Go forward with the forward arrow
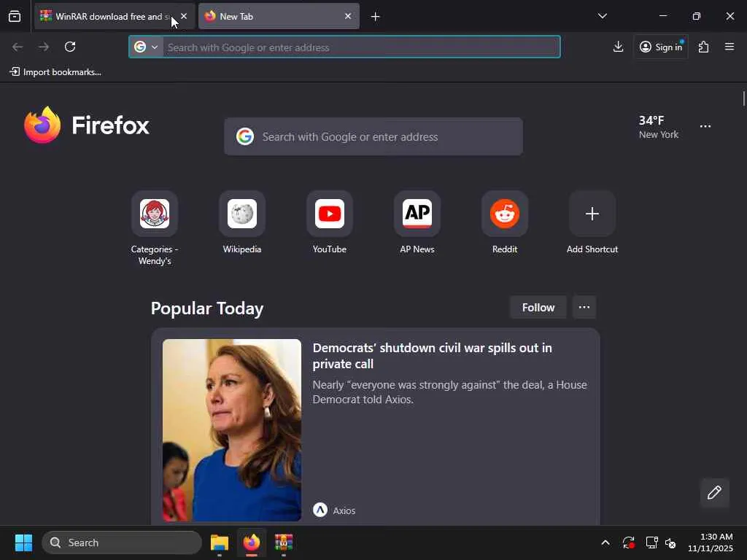 click(x=44, y=47)
